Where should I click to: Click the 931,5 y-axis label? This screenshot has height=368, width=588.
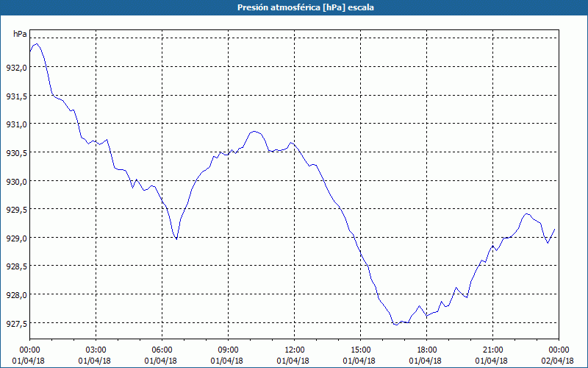[16, 96]
